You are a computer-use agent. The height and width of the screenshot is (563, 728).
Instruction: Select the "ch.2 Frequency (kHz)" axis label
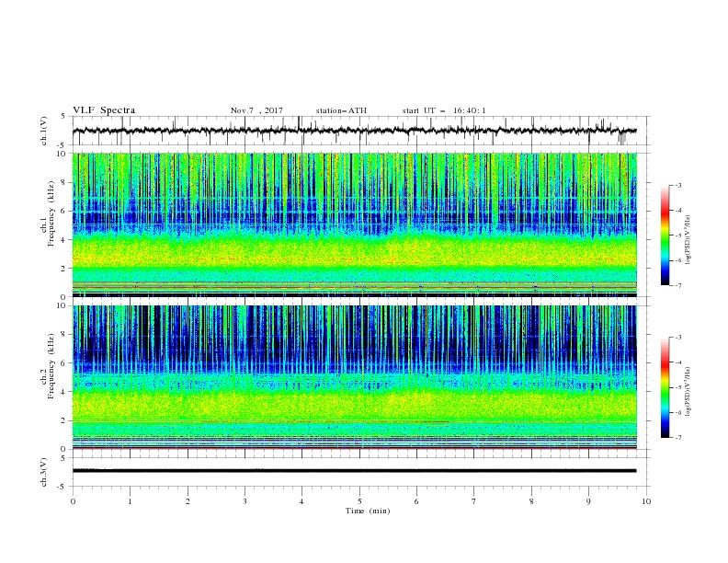coord(48,366)
